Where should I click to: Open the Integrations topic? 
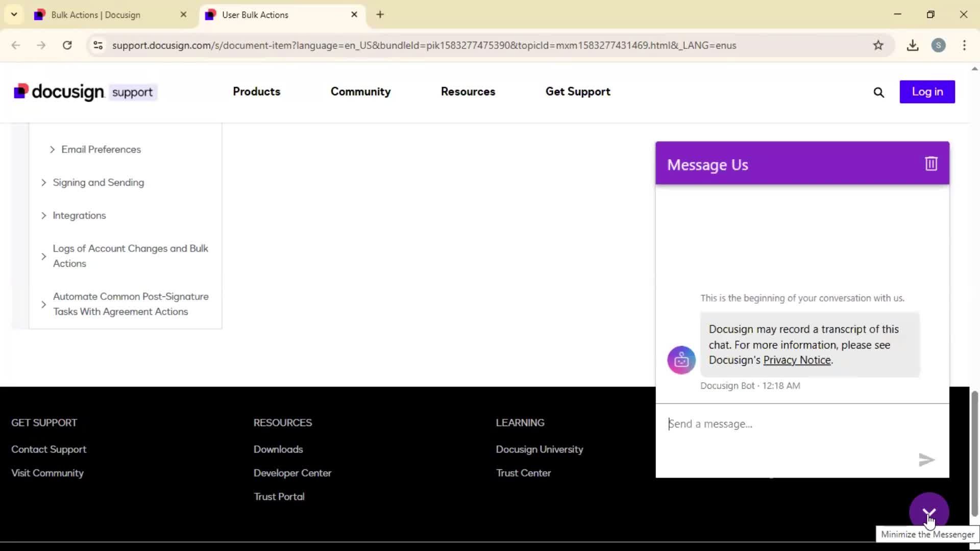[79, 216]
